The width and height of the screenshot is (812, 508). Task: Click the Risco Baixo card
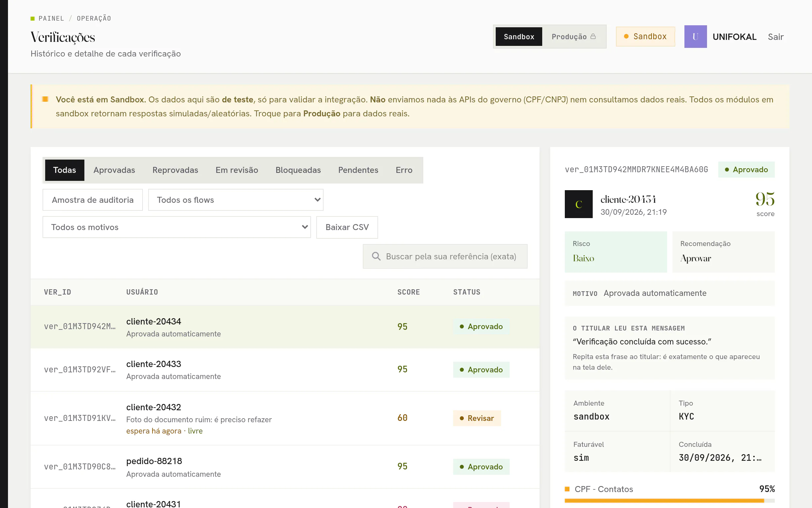click(x=616, y=252)
